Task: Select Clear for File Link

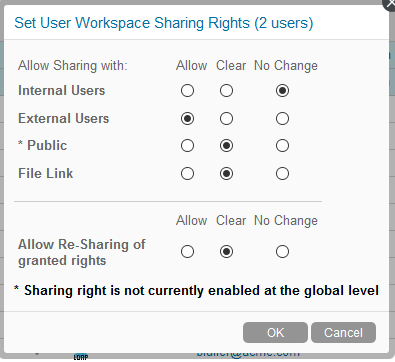Action: 226,174
